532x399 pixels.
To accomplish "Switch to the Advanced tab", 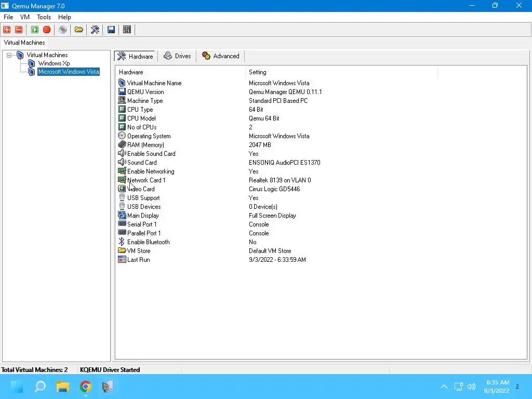I will pyautogui.click(x=220, y=56).
